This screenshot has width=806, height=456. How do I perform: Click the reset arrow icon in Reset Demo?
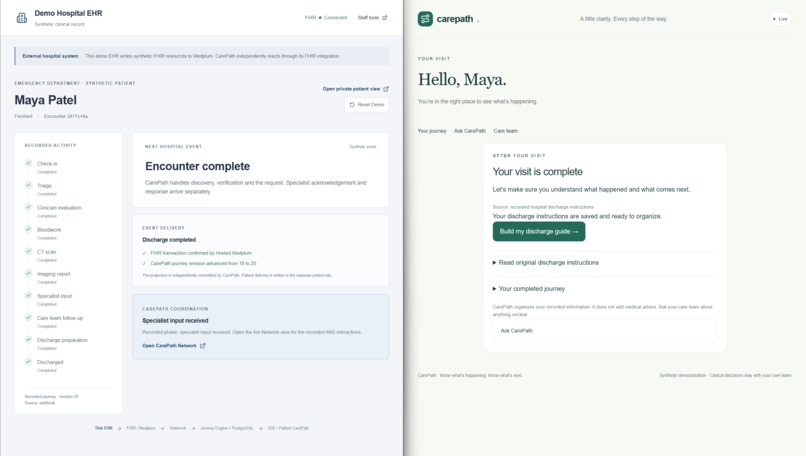coord(352,104)
